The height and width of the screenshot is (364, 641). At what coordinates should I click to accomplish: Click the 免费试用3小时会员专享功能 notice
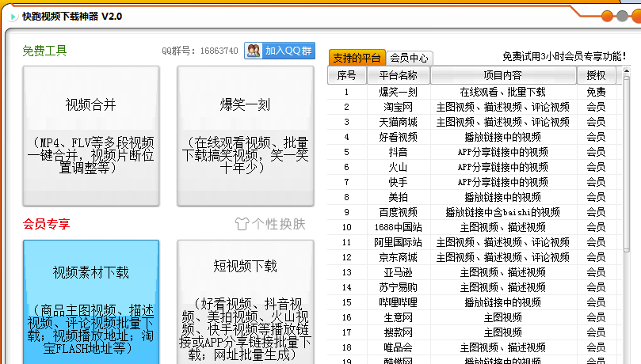(x=563, y=56)
